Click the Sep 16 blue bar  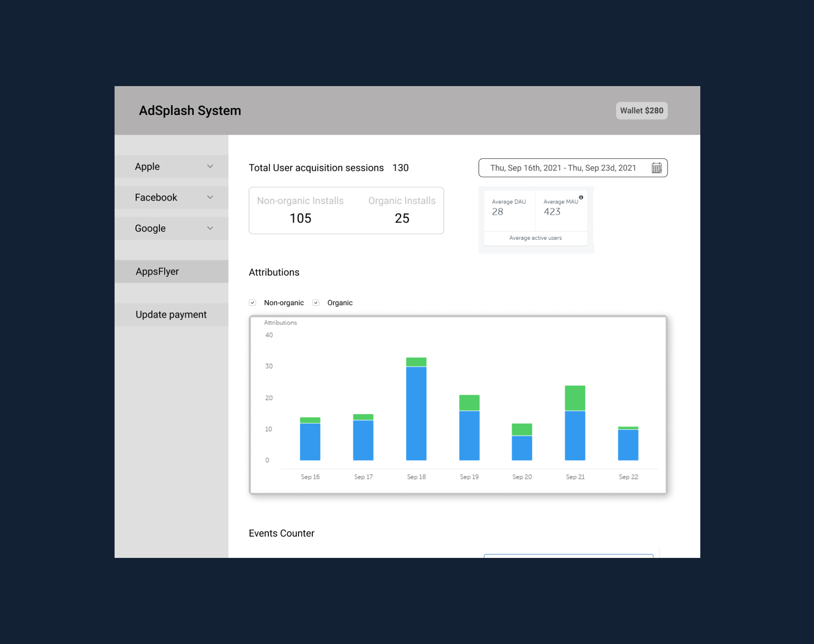310,442
